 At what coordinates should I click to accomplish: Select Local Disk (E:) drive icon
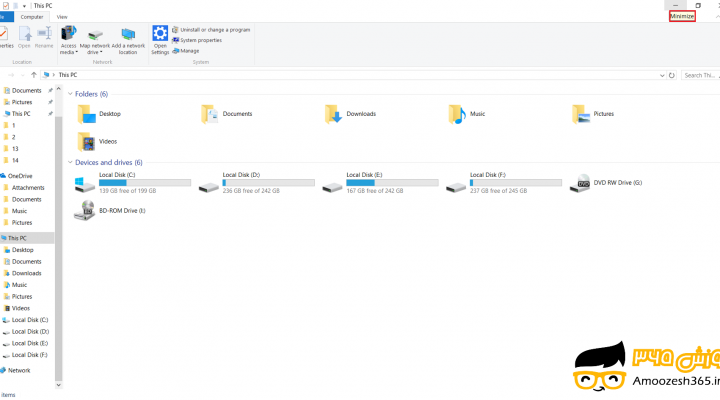coord(332,187)
